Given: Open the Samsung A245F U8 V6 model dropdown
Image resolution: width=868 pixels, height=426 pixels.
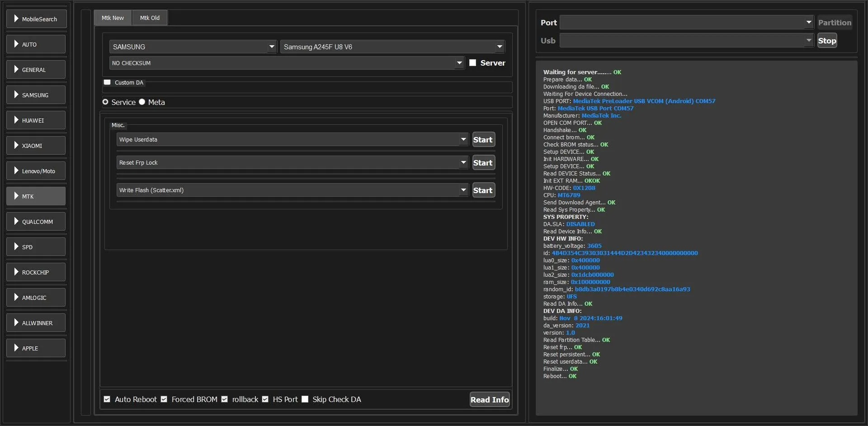Looking at the screenshot, I should pyautogui.click(x=392, y=47).
